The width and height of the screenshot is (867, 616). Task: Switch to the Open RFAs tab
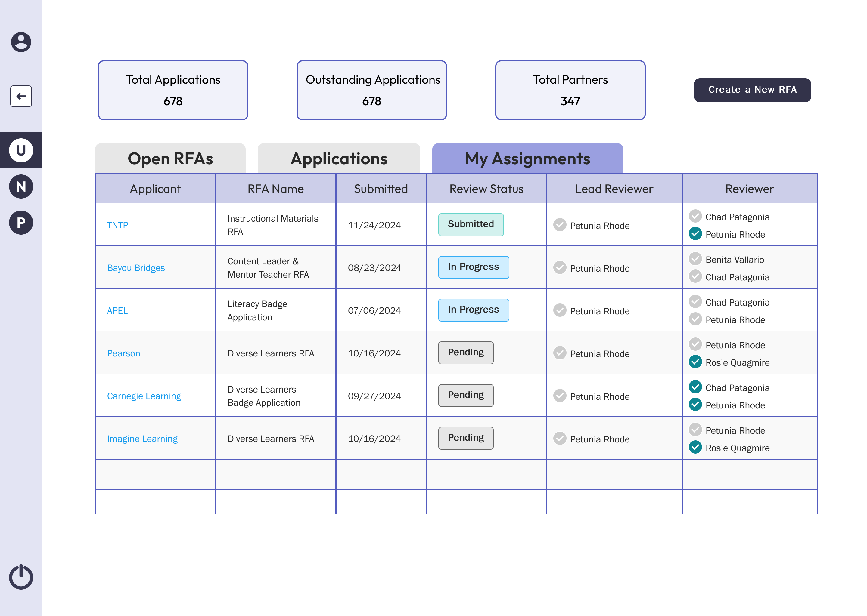(170, 159)
